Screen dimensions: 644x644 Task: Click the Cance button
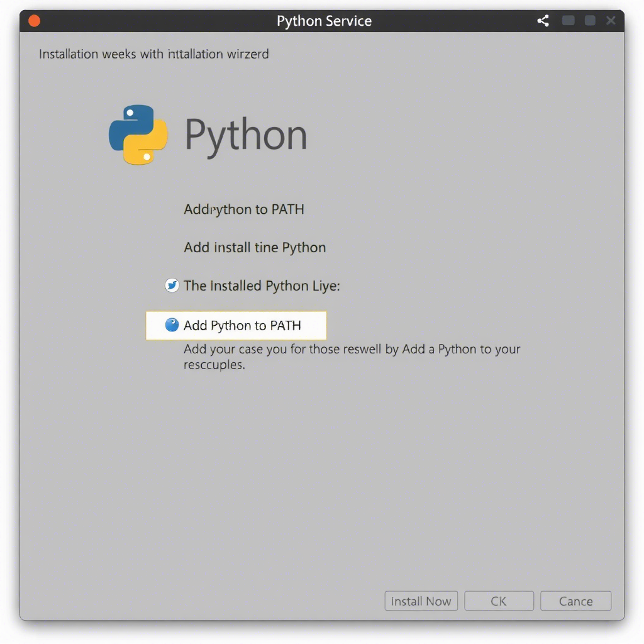click(575, 601)
